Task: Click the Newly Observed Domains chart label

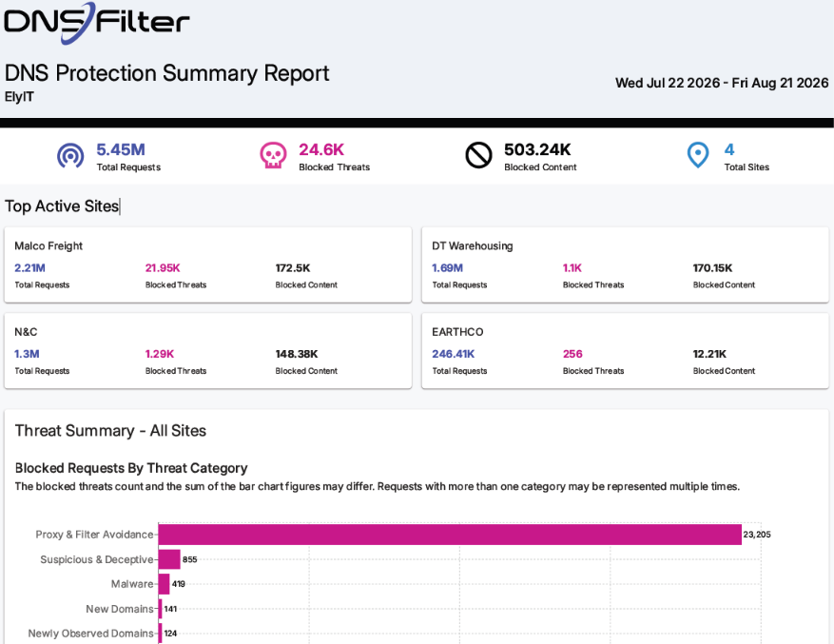Action: (91, 634)
